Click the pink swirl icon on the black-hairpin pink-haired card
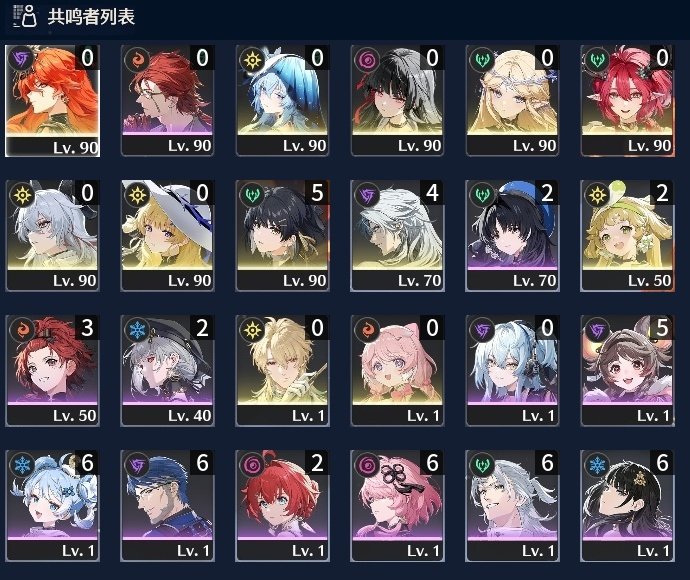Screen dimensions: 690x580 point(367,465)
